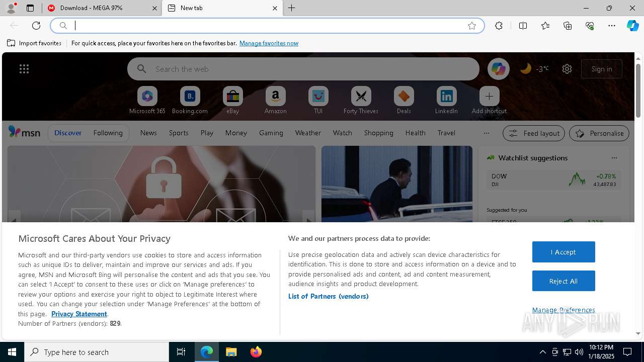Open the Gaming category
The image size is (644, 362).
(271, 133)
